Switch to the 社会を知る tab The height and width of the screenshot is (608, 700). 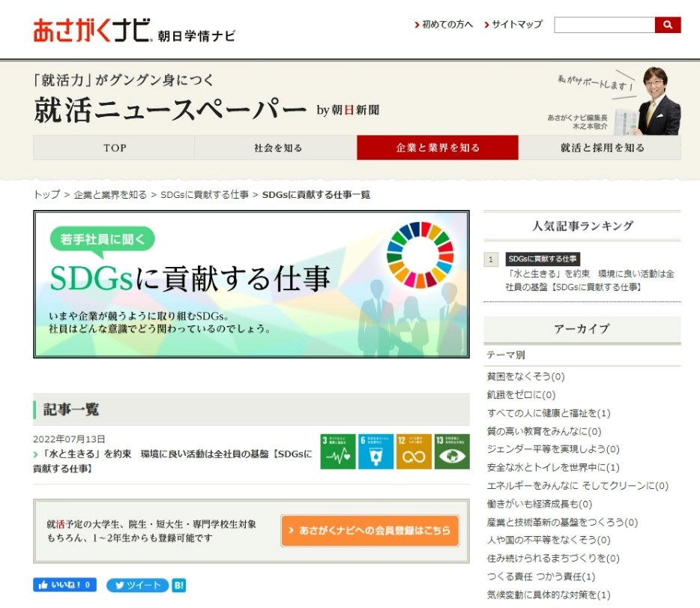(276, 148)
